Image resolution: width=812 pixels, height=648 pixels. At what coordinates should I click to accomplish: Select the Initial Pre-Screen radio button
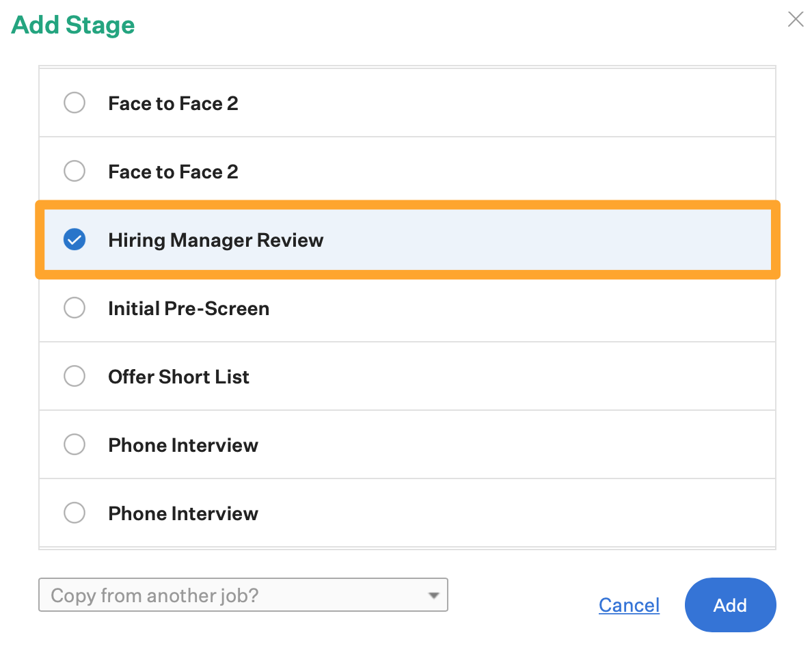tap(75, 308)
